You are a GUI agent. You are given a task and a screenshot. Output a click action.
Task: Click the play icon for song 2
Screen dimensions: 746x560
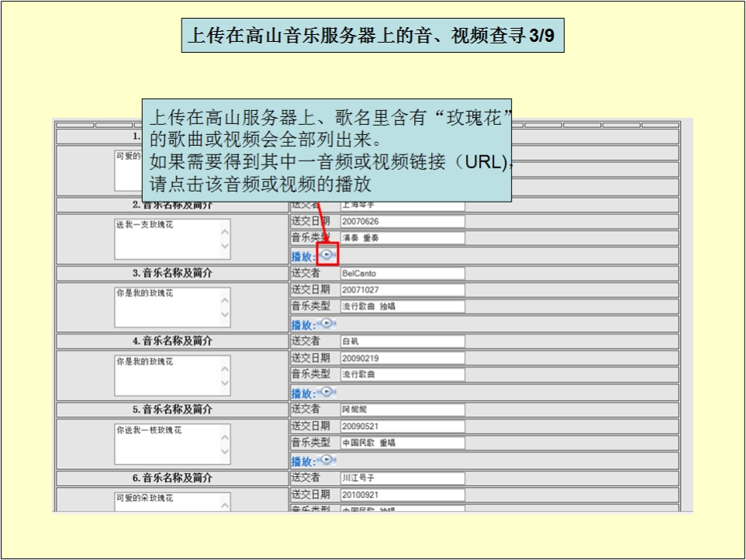pos(328,255)
